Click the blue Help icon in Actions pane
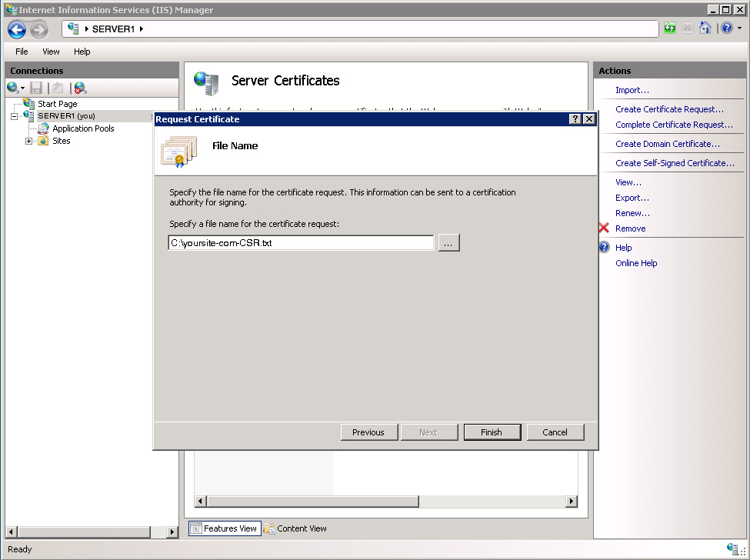The image size is (750, 560). point(604,247)
